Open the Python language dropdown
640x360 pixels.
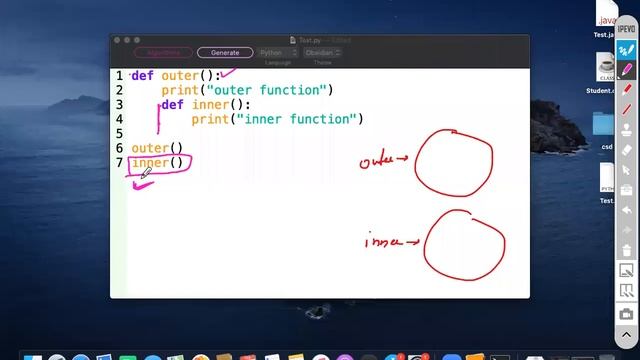(278, 53)
